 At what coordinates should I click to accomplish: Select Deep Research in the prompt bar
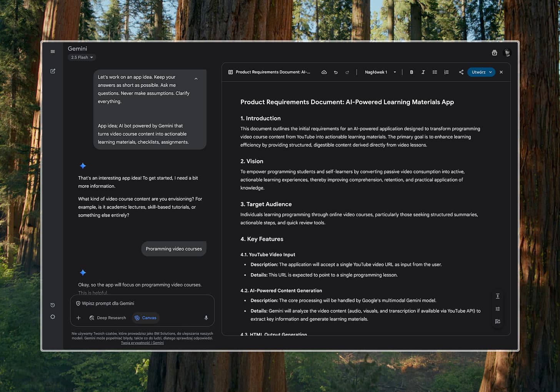pos(108,317)
